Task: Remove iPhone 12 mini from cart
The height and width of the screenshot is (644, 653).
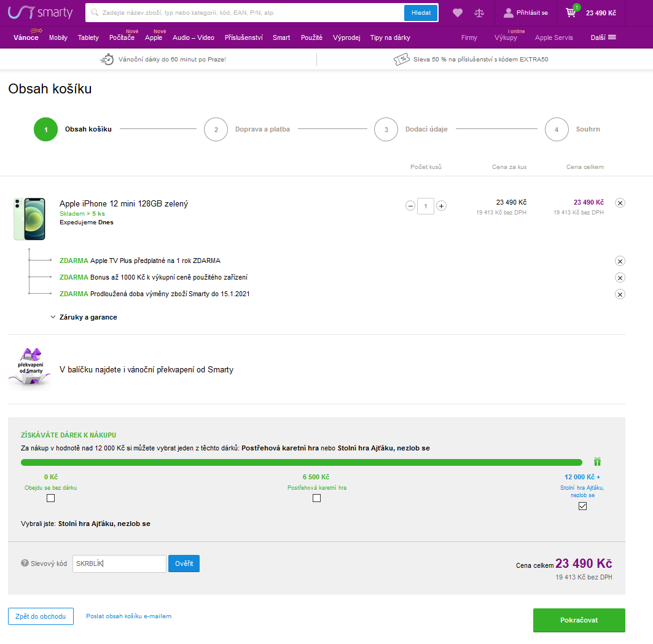Action: pos(620,203)
